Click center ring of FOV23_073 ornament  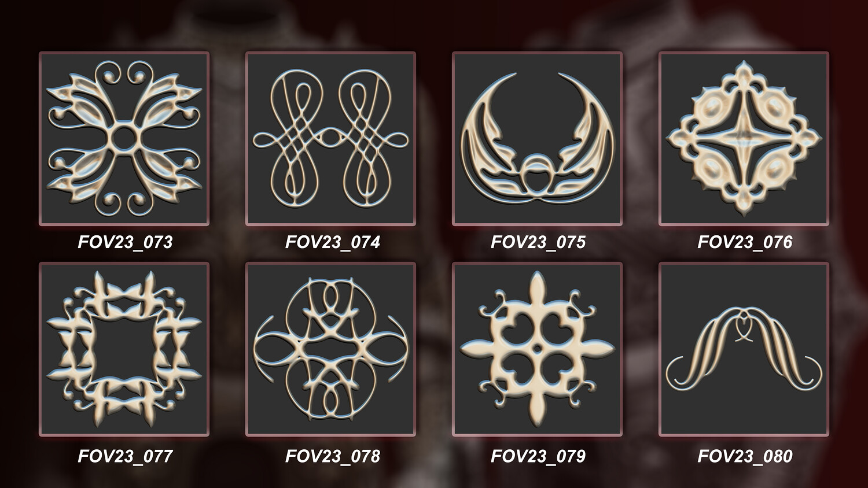coord(124,139)
